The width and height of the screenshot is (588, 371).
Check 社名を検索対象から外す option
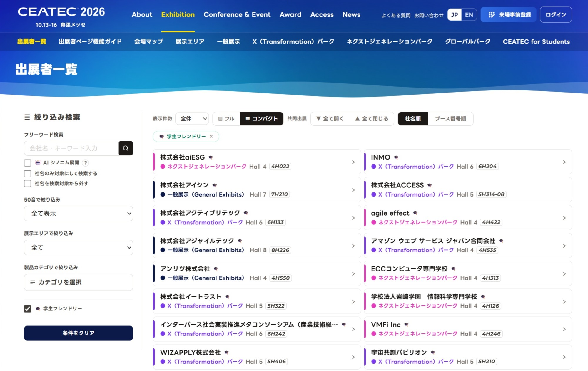pos(28,184)
